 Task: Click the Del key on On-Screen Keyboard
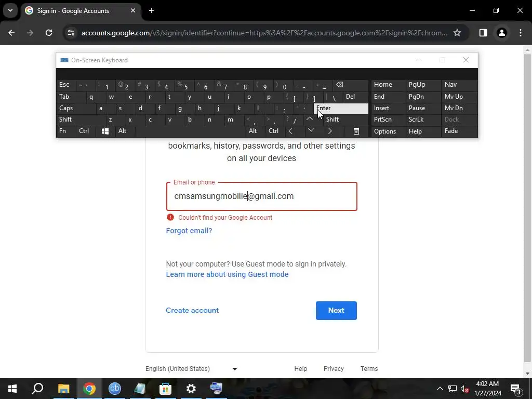tap(355, 97)
